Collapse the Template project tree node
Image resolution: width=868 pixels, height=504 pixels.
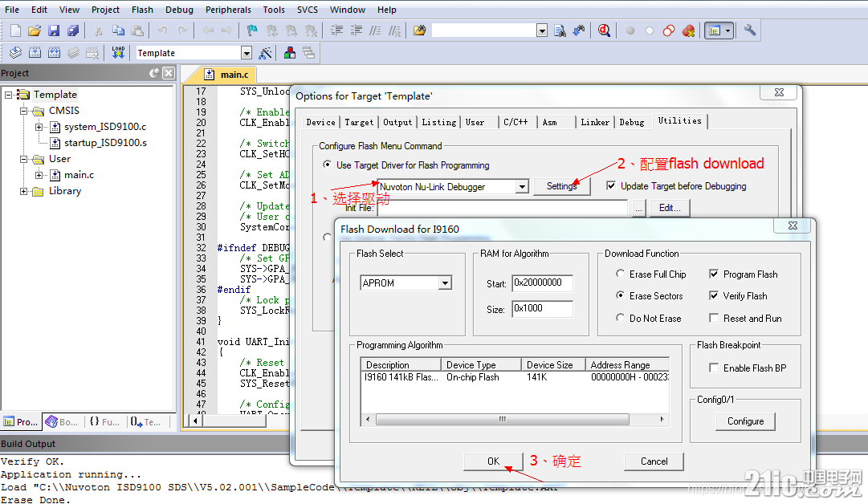(8, 96)
